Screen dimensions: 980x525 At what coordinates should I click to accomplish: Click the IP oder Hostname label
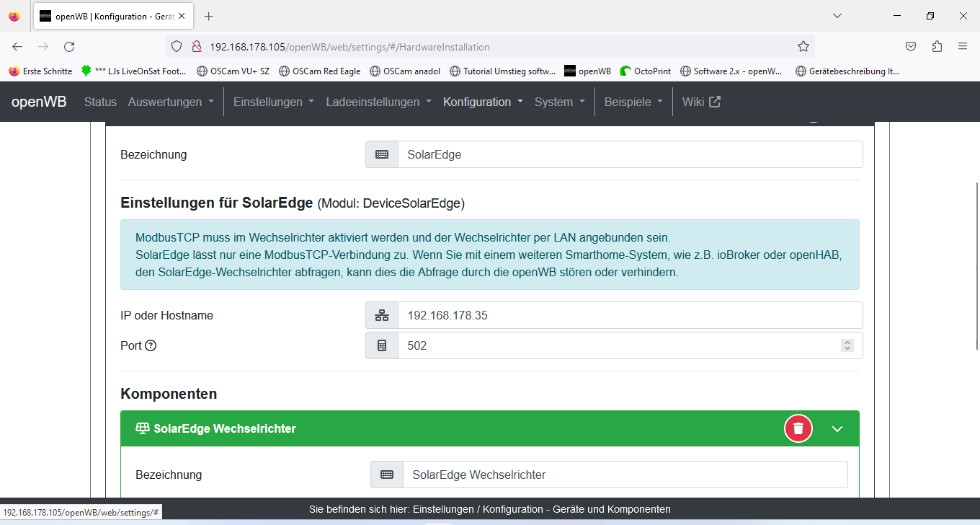[x=166, y=315]
